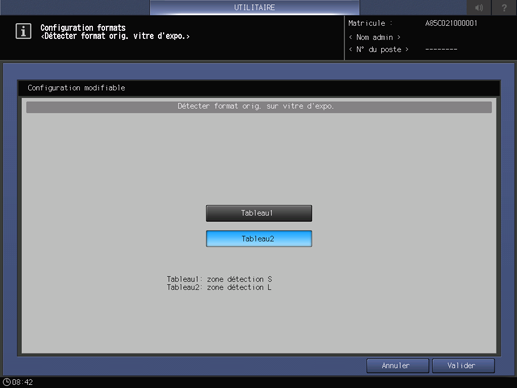Click the clock icon beside 08:42
Image resolution: width=517 pixels, height=388 pixels.
(7, 382)
